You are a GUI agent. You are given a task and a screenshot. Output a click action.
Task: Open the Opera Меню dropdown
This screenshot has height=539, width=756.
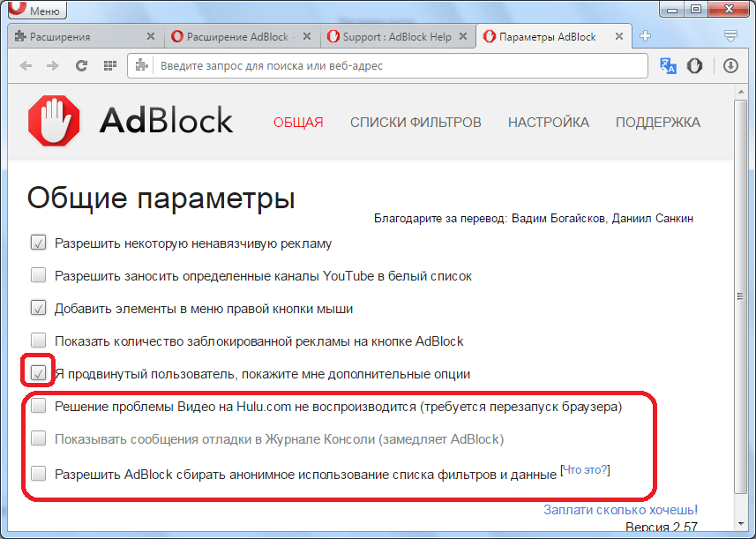35,11
